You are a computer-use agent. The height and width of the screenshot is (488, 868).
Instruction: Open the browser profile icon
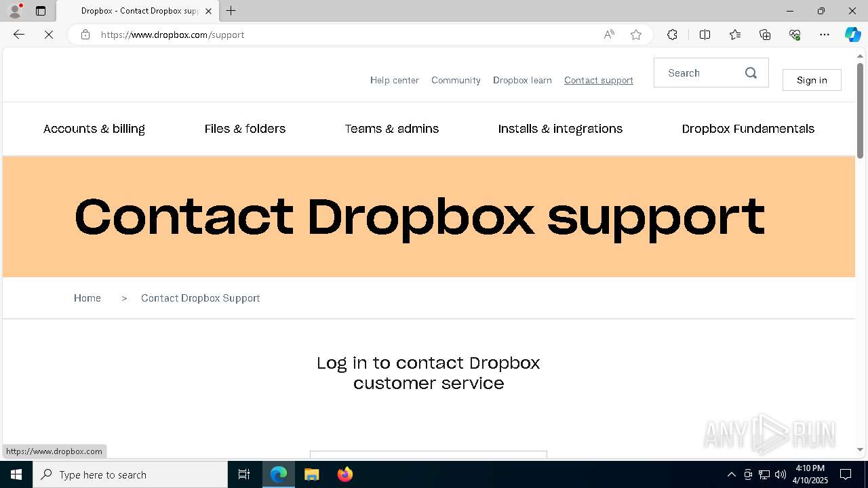pos(15,11)
